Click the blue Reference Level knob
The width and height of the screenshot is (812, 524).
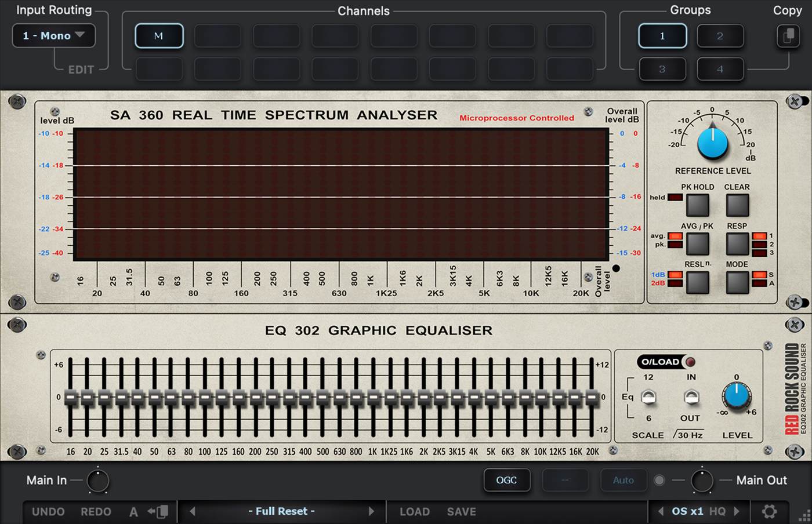(x=712, y=143)
